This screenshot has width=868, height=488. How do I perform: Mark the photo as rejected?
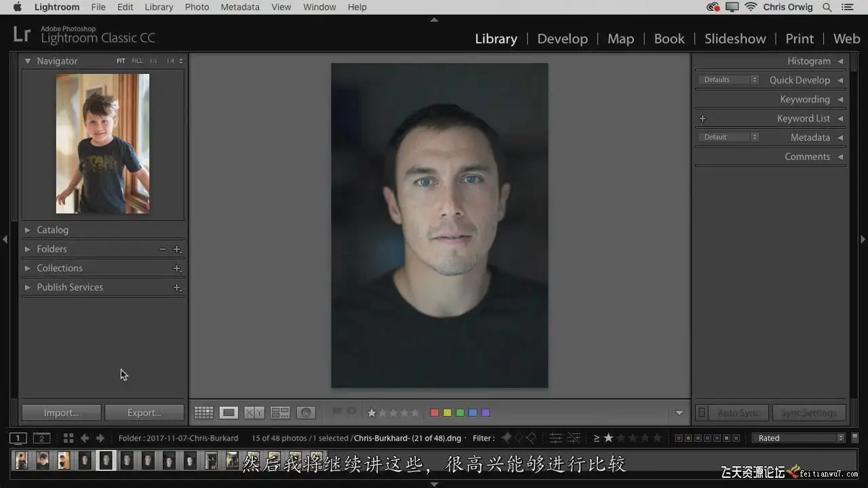click(x=351, y=412)
